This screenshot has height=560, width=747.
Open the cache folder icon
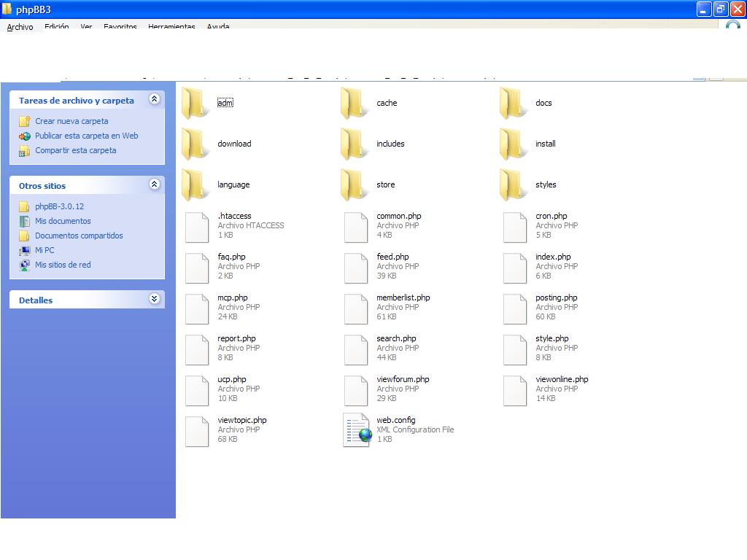click(355, 103)
